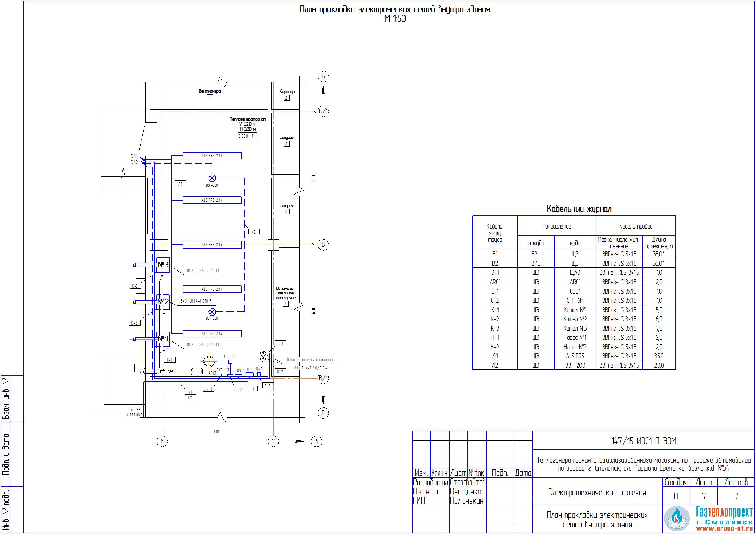Click the lower ВЗГ-200 lamp symbol
The width and height of the screenshot is (756, 534).
[212, 312]
